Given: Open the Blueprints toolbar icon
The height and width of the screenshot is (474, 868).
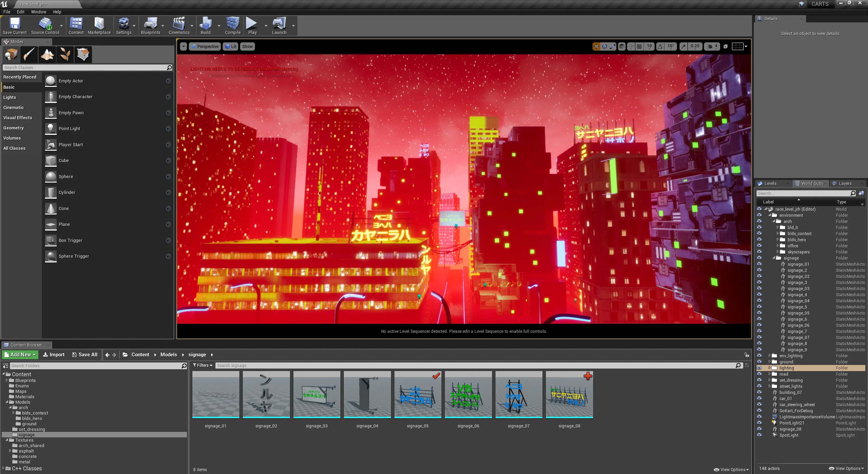Looking at the screenshot, I should coord(150,26).
